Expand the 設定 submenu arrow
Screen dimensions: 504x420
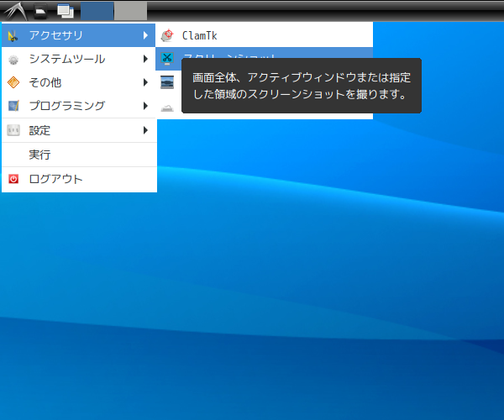pyautogui.click(x=145, y=130)
